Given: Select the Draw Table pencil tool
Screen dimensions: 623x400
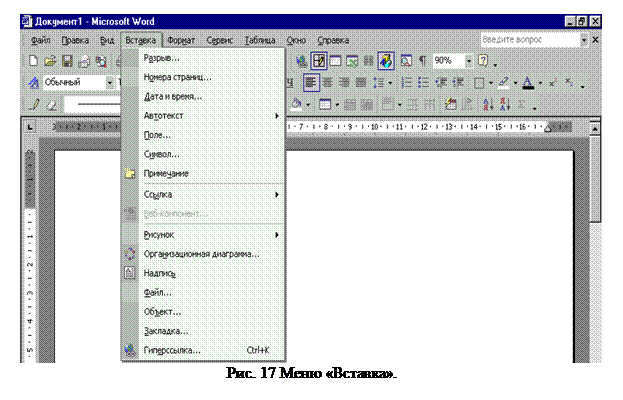Looking at the screenshot, I should pyautogui.click(x=34, y=105).
